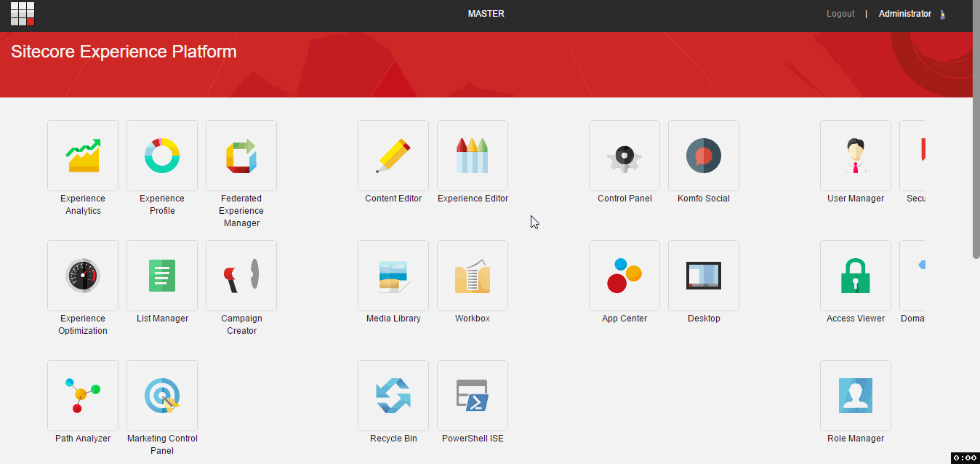The image size is (980, 464).
Task: Open the Control Panel
Action: point(624,155)
